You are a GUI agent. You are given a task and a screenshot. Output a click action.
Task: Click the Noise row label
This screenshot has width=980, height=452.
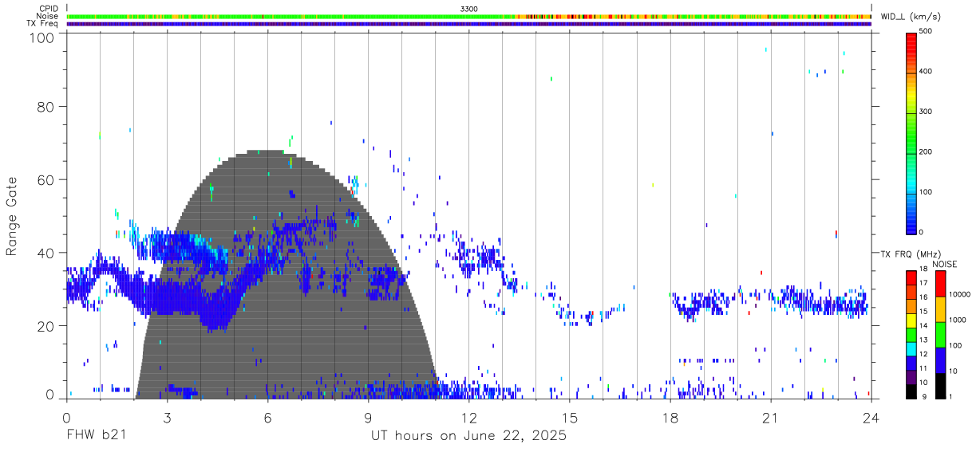(x=49, y=16)
